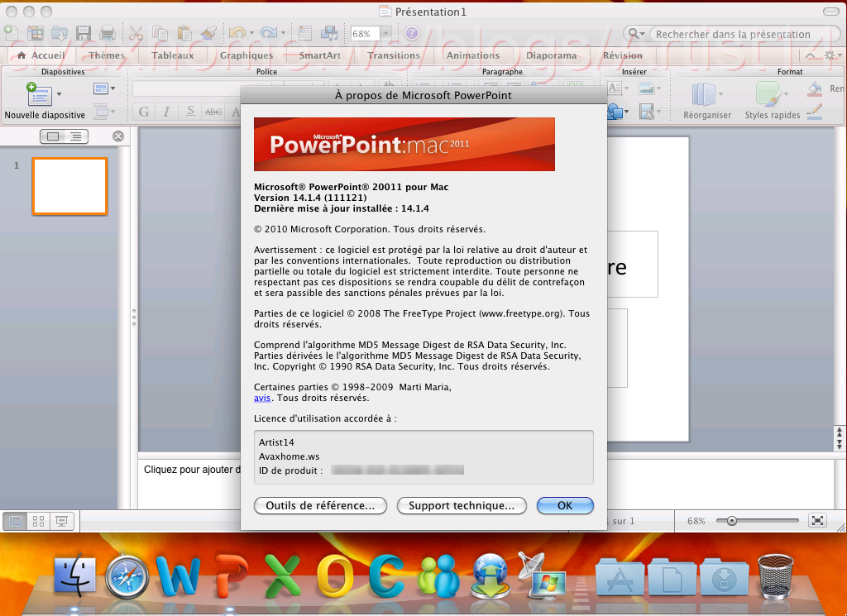Open the Toolbox icon in toolbar
847x616 pixels.
coord(305,33)
